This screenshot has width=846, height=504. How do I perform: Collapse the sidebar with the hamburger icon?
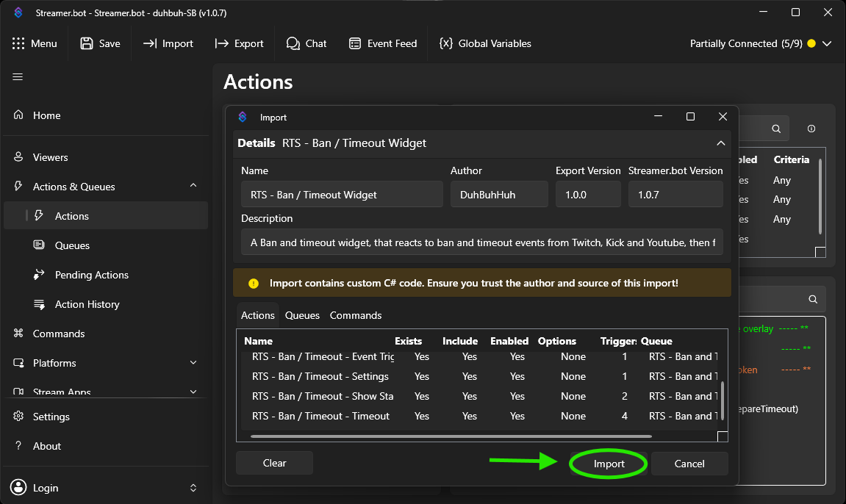point(18,77)
